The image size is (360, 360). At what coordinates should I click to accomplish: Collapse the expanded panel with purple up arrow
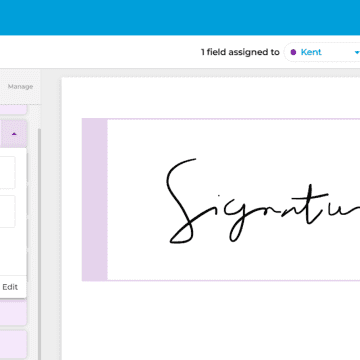pos(14,134)
